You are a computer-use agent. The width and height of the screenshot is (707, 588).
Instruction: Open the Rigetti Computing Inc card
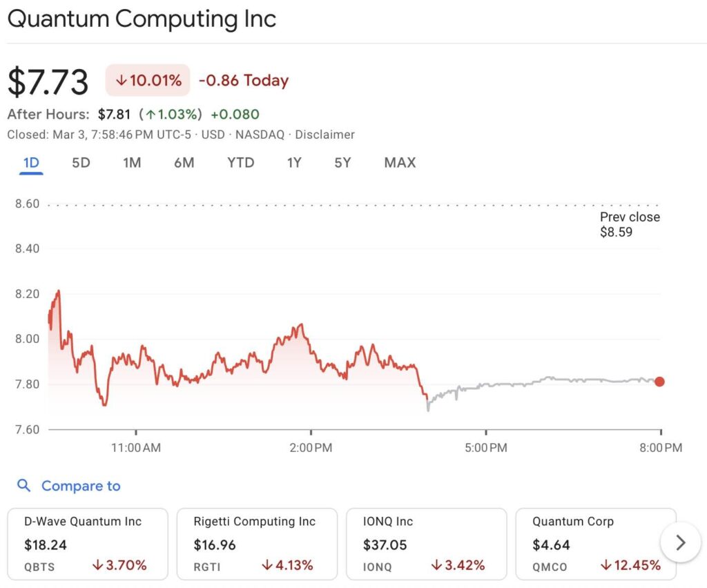point(257,544)
